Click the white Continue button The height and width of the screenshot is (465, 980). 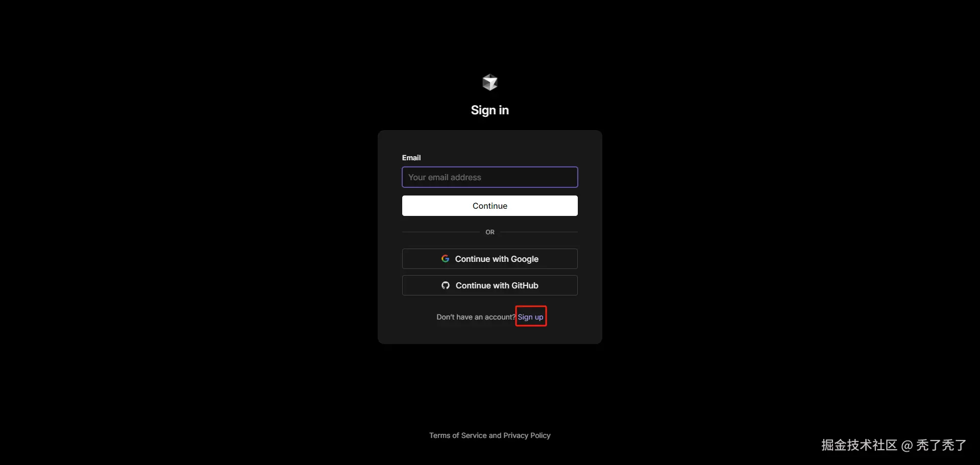pos(490,206)
